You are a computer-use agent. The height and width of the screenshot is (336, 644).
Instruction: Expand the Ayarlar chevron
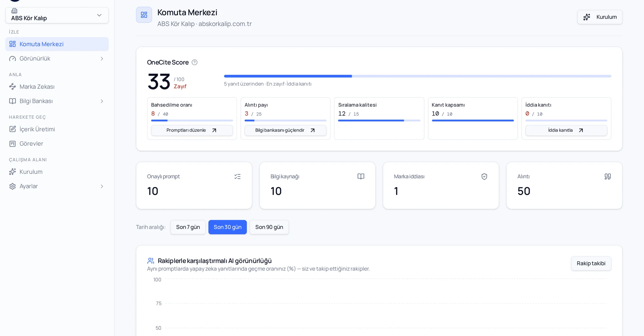click(102, 186)
